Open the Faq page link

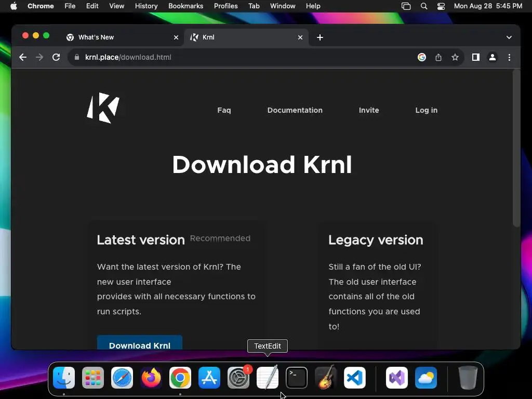pyautogui.click(x=224, y=110)
